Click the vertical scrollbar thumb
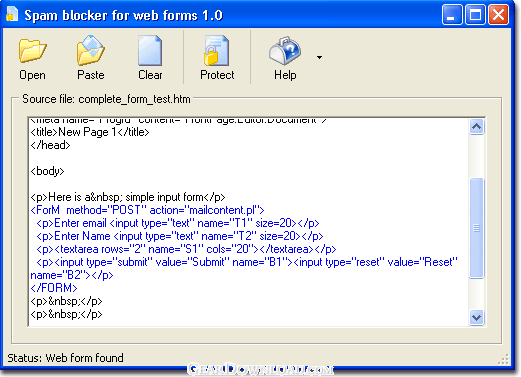521x377 pixels. point(476,228)
